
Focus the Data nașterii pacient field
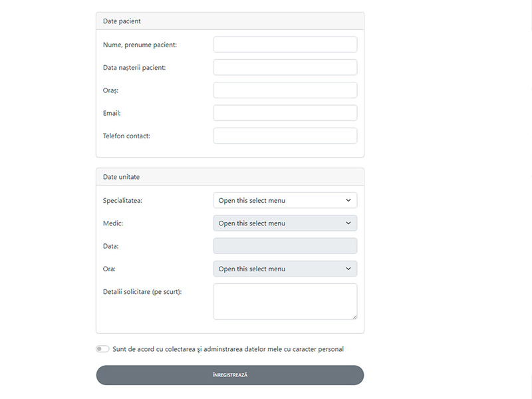pos(285,67)
